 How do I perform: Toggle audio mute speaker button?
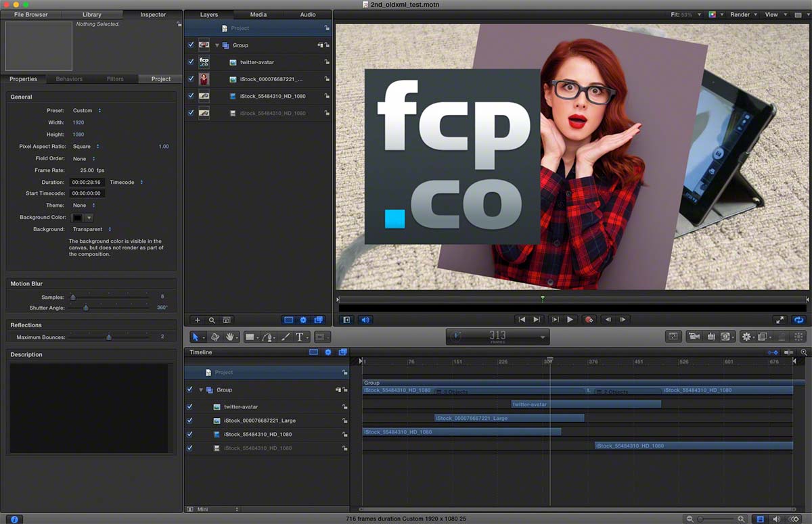[x=365, y=320]
